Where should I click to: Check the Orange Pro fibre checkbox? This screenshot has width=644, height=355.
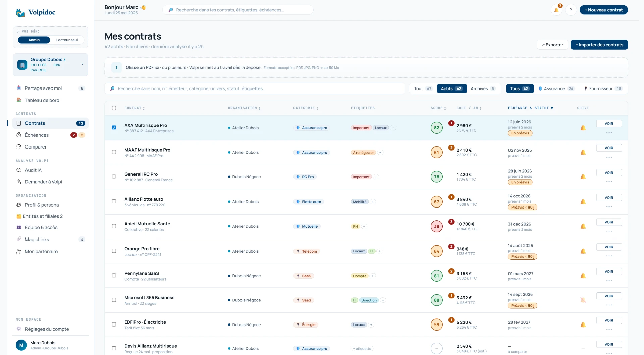(x=114, y=251)
